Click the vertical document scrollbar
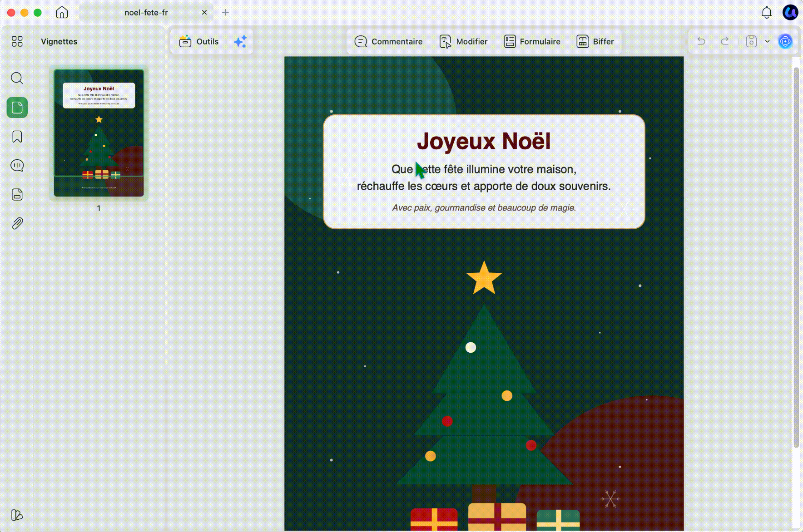Image resolution: width=803 pixels, height=532 pixels. (x=796, y=257)
